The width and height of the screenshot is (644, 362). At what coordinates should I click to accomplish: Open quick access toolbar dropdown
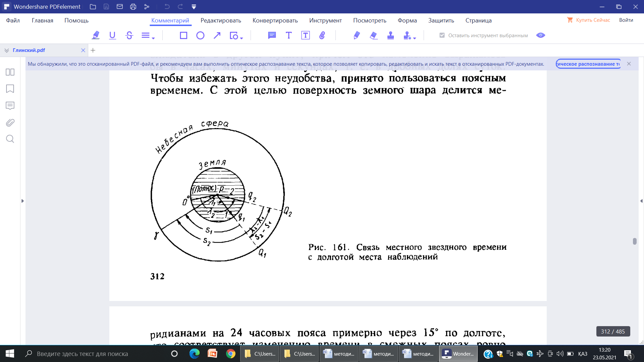click(x=194, y=7)
